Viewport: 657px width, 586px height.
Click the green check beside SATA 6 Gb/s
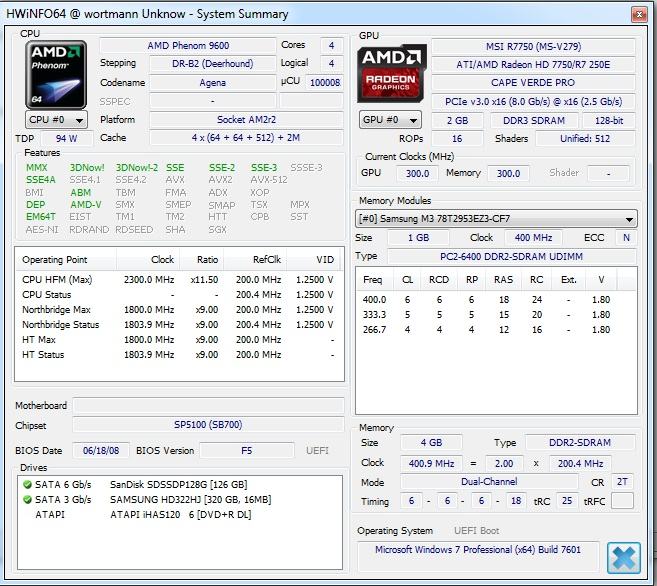tap(27, 485)
